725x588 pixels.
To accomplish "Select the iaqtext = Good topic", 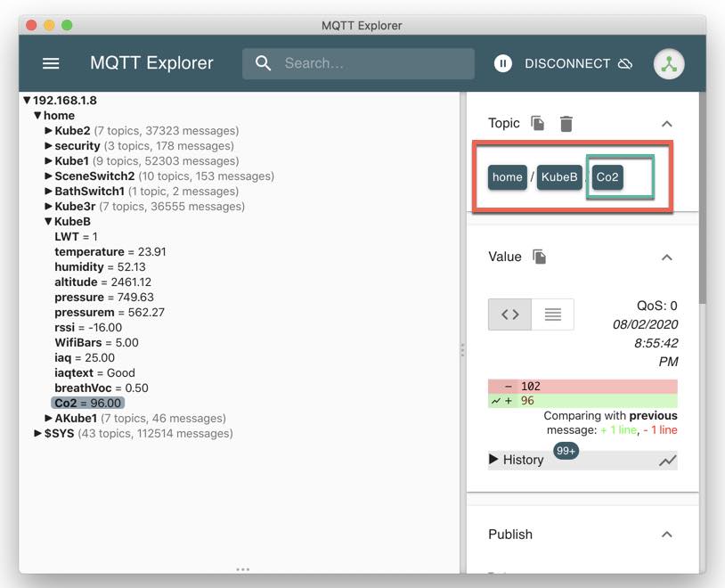I will [94, 373].
